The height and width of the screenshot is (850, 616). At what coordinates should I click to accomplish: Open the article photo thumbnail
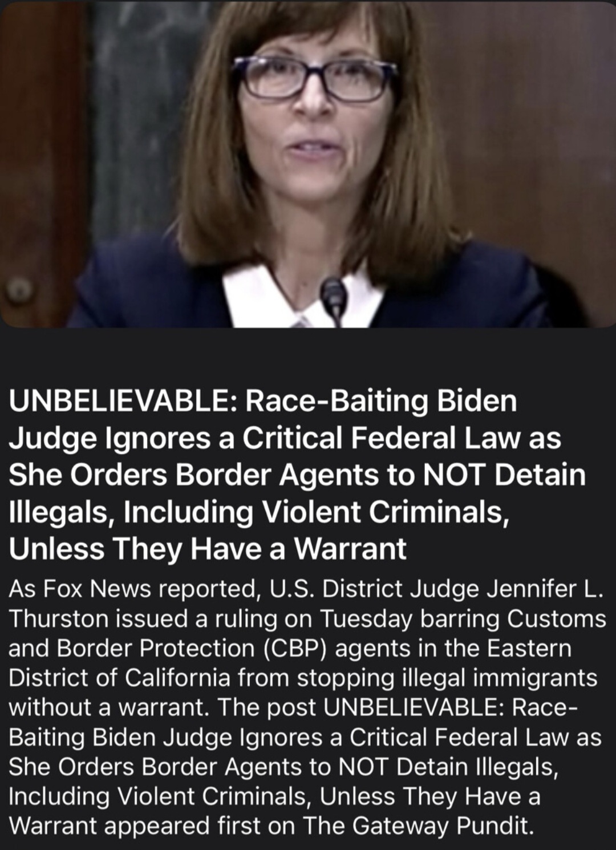(308, 164)
